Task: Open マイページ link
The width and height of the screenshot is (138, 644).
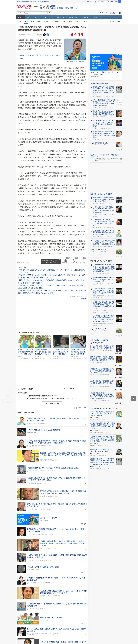Action: (x=103, y=13)
